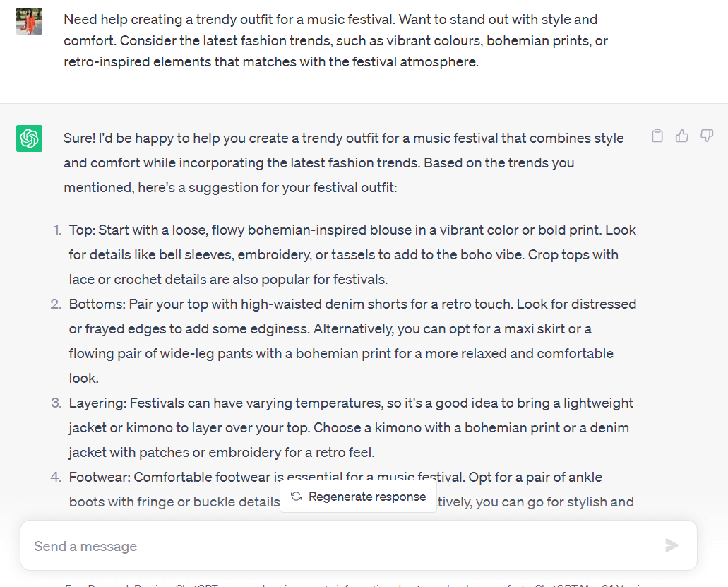The image size is (728, 587).
Task: Copy the assistant response to clipboard
Action: pos(657,136)
